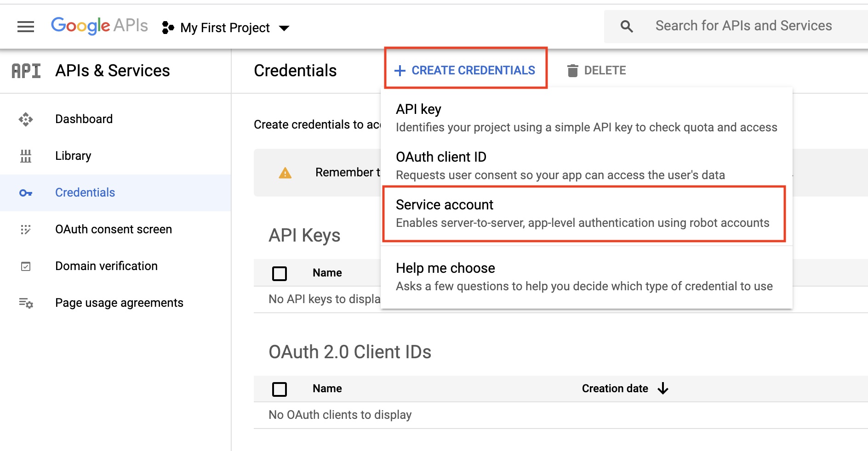Choose OAuth client ID menu entry
The height and width of the screenshot is (451, 868).
pyautogui.click(x=440, y=157)
